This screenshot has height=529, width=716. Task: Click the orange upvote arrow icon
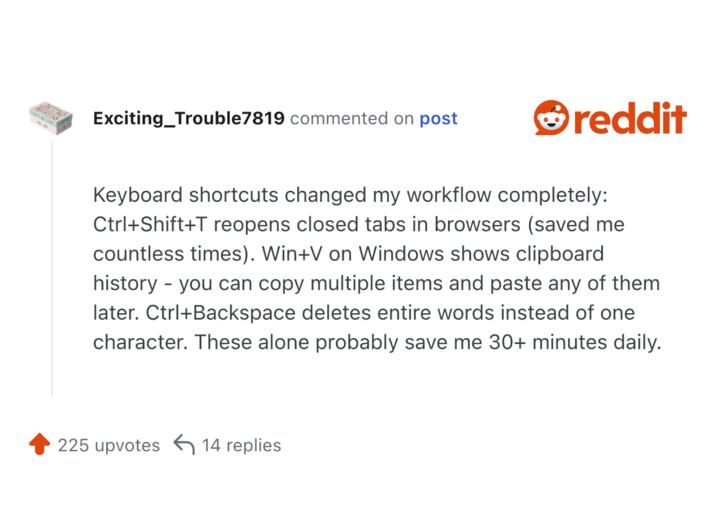[39, 445]
